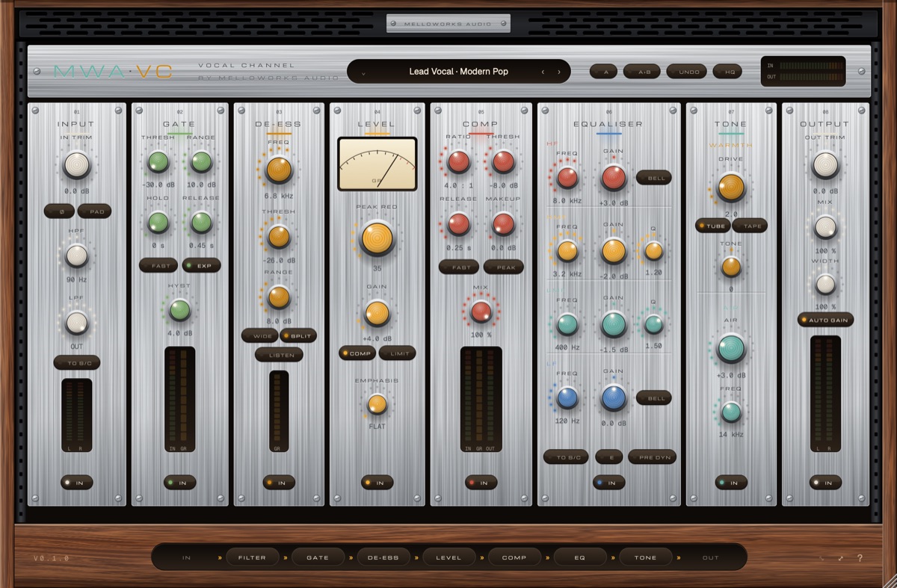Image resolution: width=897 pixels, height=588 pixels.
Task: Click the tone DRIVE knob
Action: [731, 188]
